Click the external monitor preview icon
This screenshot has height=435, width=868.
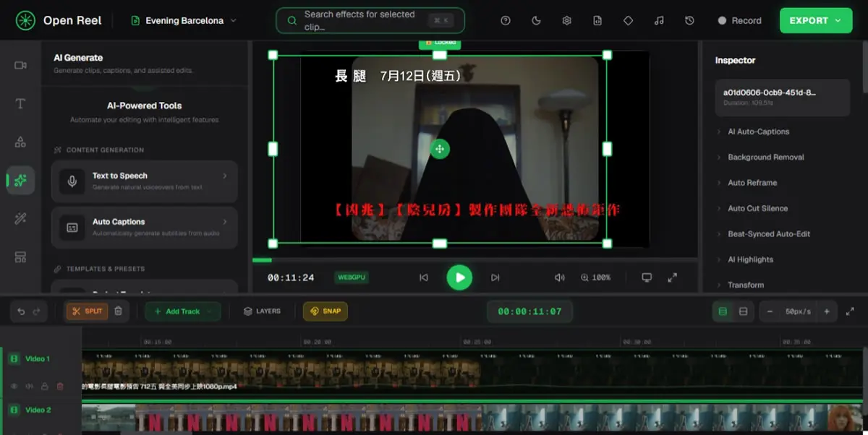tap(647, 277)
